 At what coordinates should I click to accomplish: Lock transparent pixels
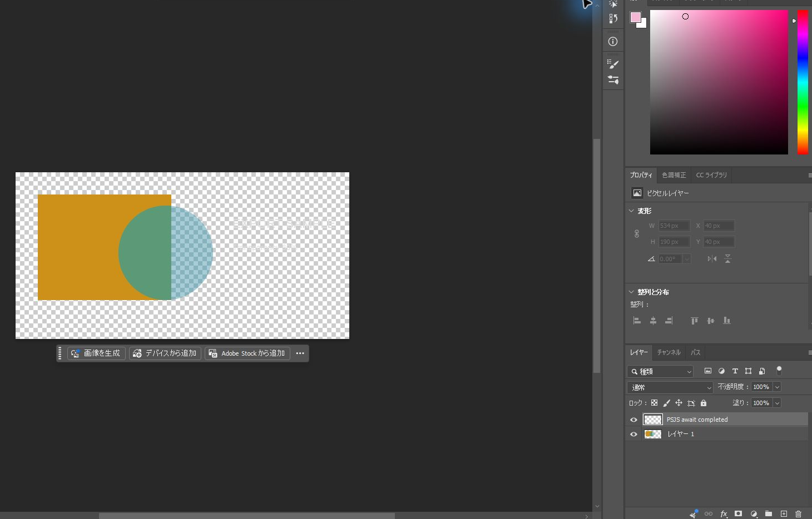click(x=655, y=403)
